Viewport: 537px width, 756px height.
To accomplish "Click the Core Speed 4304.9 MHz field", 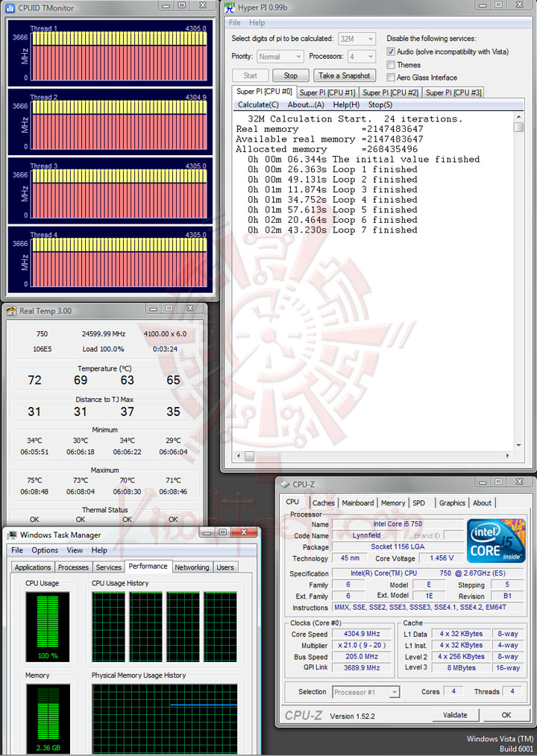I will (362, 634).
